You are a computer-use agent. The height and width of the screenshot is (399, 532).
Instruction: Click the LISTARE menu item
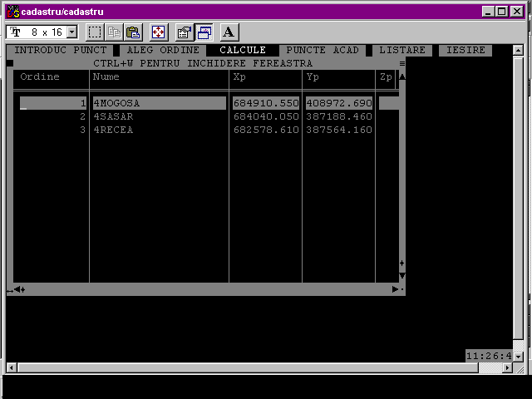click(402, 51)
